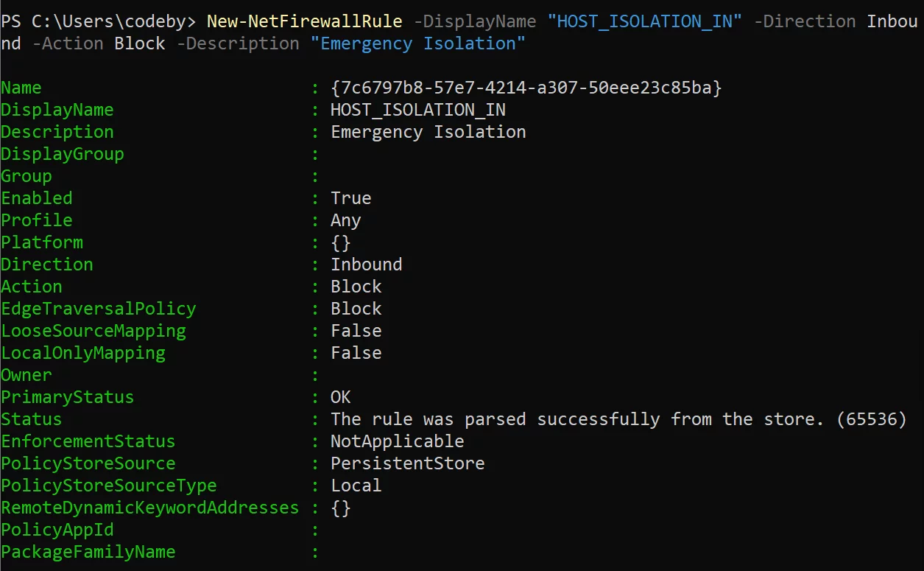Click the Profile value Any
The image size is (924, 571).
click(x=346, y=220)
